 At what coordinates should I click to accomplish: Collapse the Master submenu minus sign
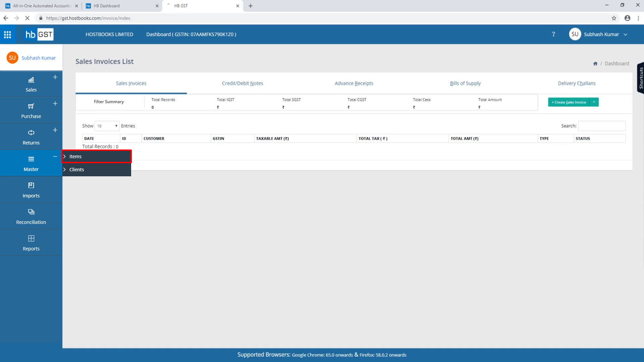click(x=55, y=157)
